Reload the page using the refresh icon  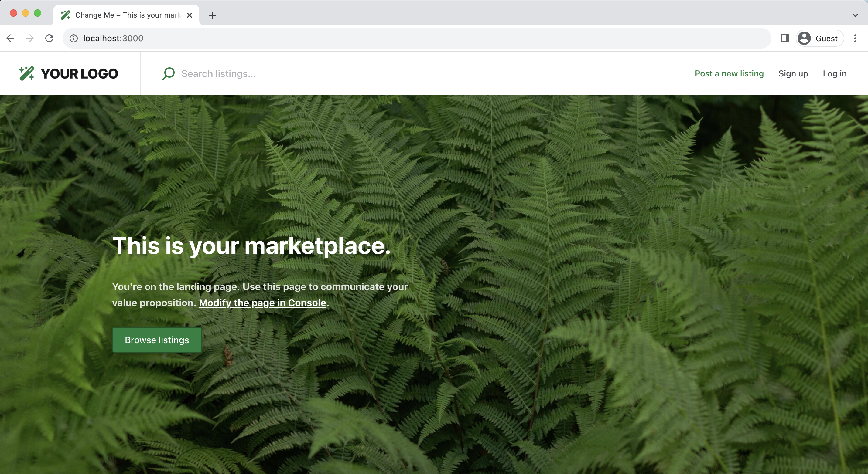click(x=50, y=38)
